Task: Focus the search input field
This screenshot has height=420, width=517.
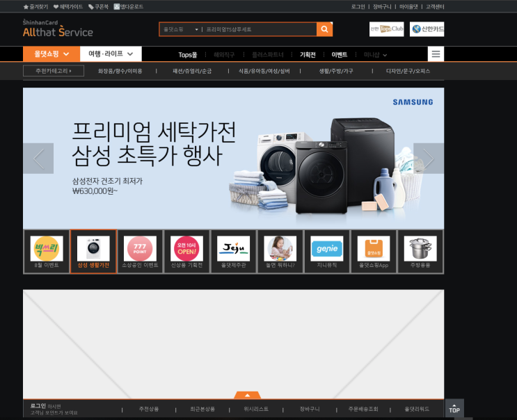Action: tap(260, 29)
